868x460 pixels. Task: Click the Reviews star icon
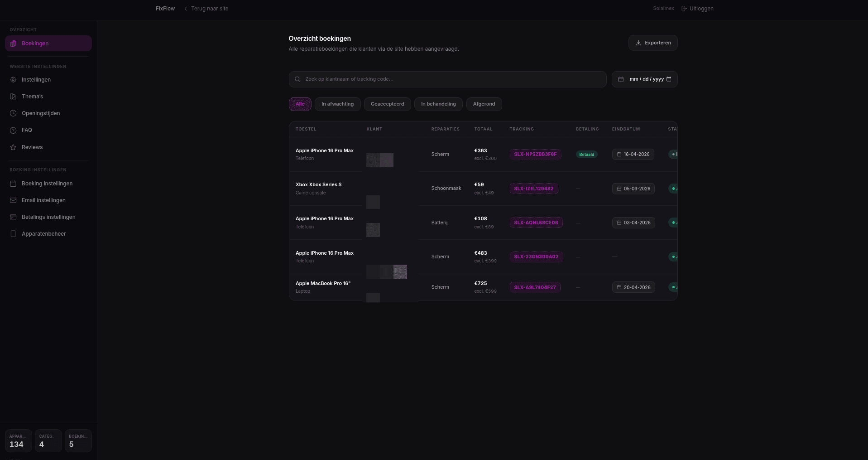(13, 147)
